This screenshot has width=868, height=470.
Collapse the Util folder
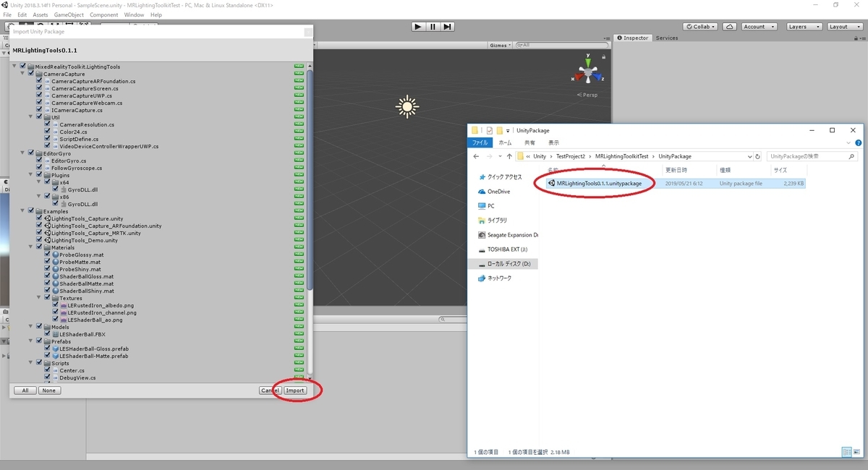click(x=31, y=117)
